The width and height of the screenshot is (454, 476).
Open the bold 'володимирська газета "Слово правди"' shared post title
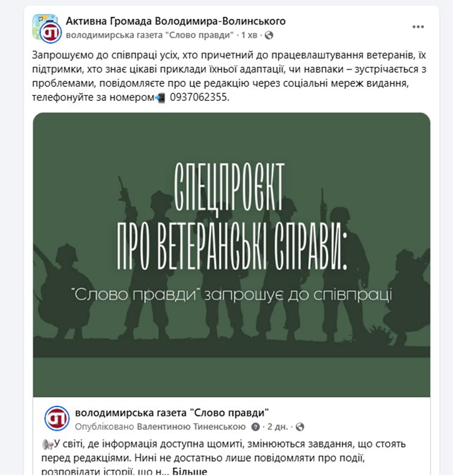pos(172,413)
